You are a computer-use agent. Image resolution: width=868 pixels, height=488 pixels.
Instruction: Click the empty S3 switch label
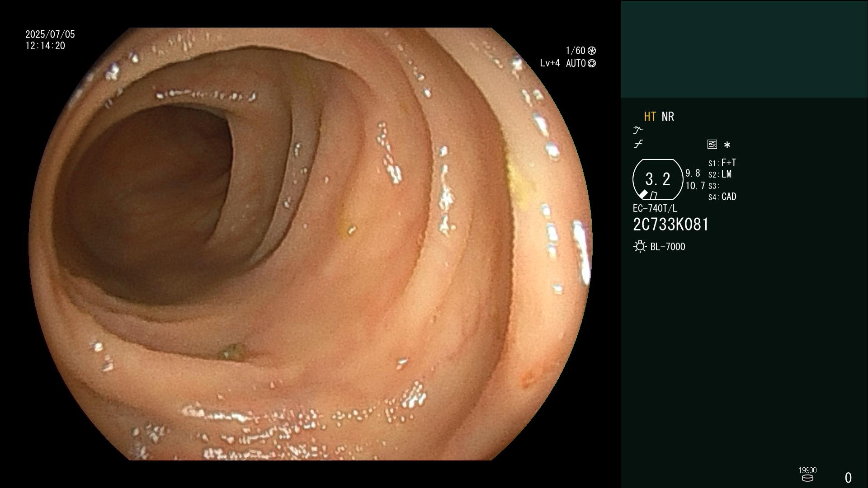(714, 186)
